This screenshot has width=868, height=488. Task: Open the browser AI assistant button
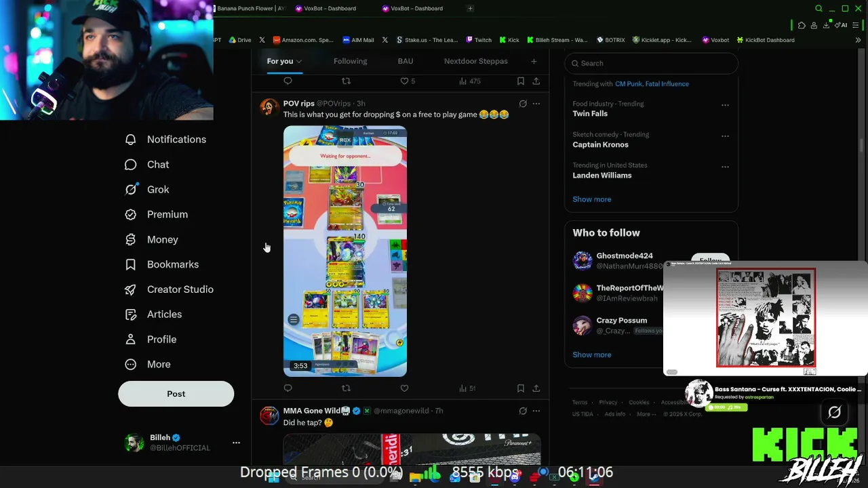842,26
